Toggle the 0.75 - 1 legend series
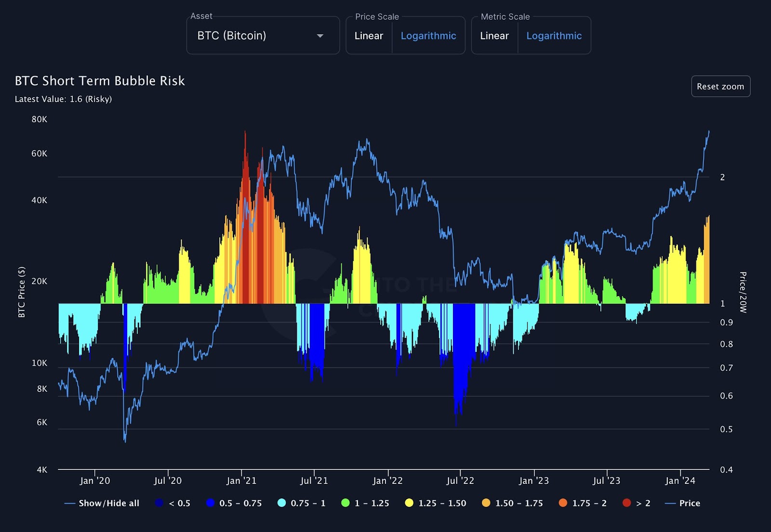Viewport: 771px width, 532px height. [x=302, y=503]
